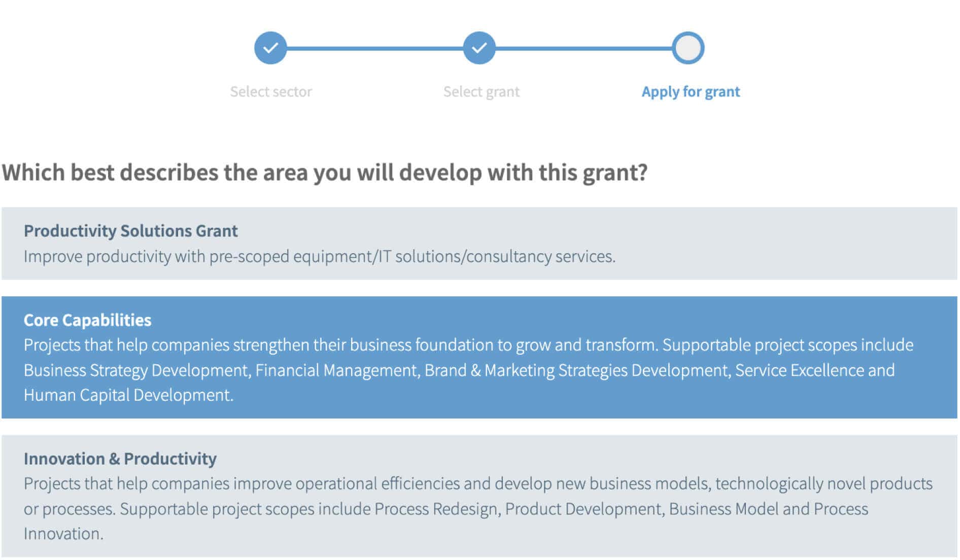The image size is (960, 560).
Task: Click the 'Which best describes the area' heading
Action: (x=325, y=173)
